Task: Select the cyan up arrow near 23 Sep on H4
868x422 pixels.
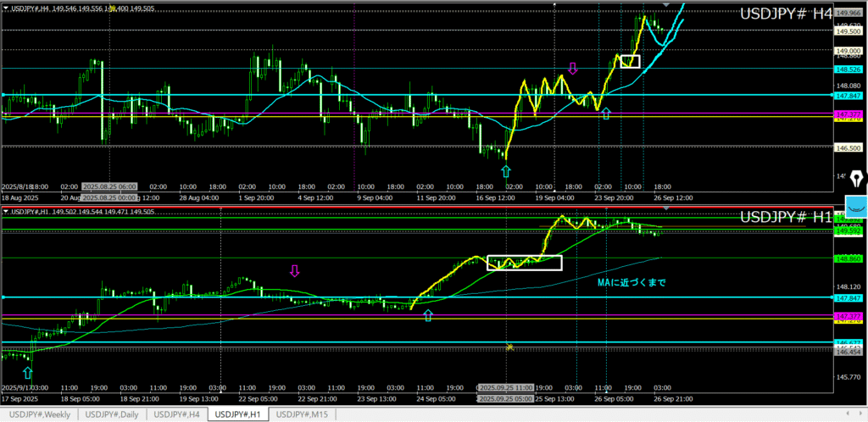Action: [605, 114]
